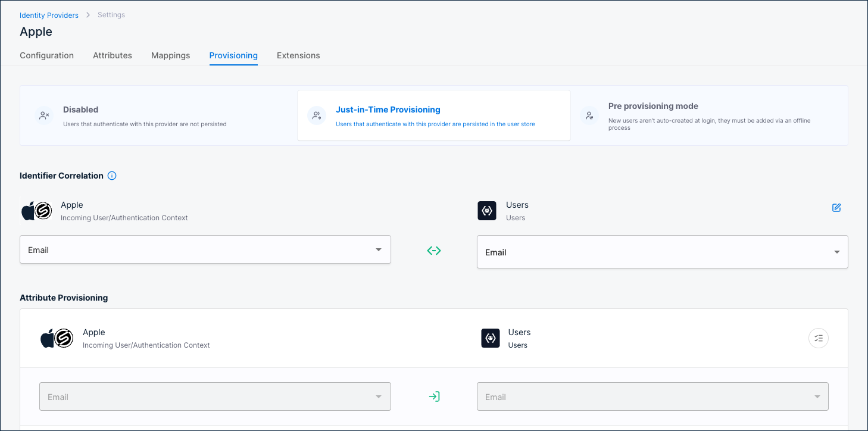Open the Users Email correlation dropdown
Viewport: 868px width, 431px height.
(x=662, y=252)
